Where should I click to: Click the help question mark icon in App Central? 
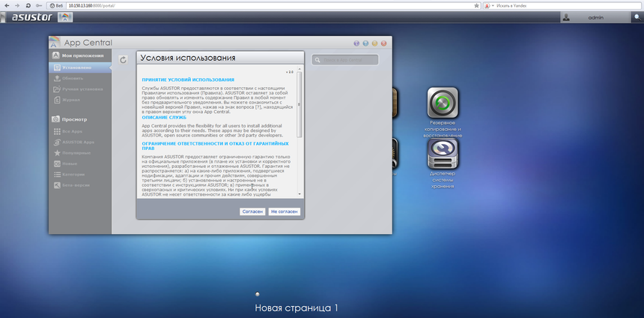356,43
